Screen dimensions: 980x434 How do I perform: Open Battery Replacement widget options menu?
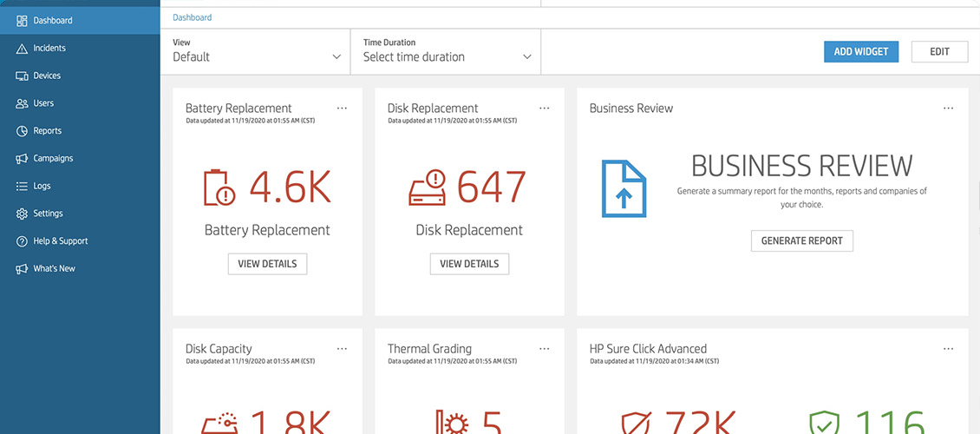[x=342, y=108]
